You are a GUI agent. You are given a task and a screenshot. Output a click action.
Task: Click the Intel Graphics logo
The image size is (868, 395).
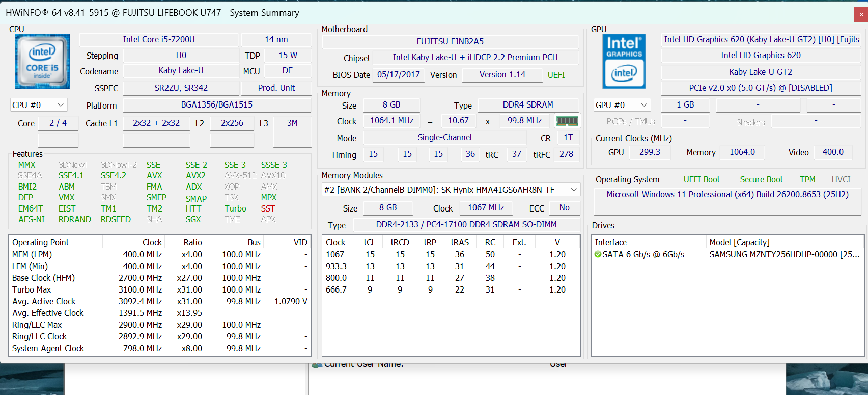[x=624, y=61]
